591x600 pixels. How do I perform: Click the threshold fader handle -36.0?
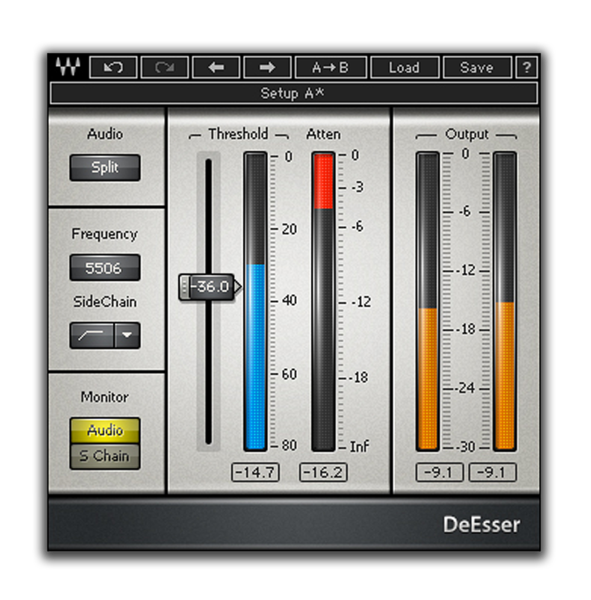(x=209, y=287)
